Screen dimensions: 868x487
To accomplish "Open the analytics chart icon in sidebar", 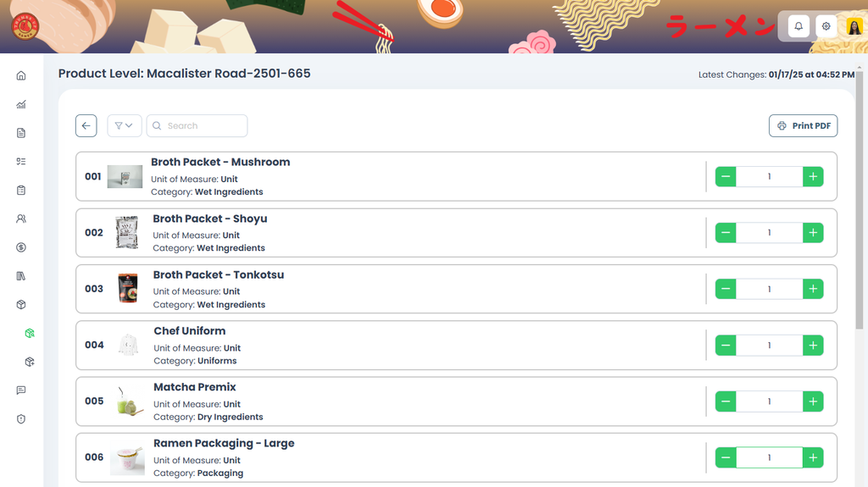I will [x=21, y=104].
